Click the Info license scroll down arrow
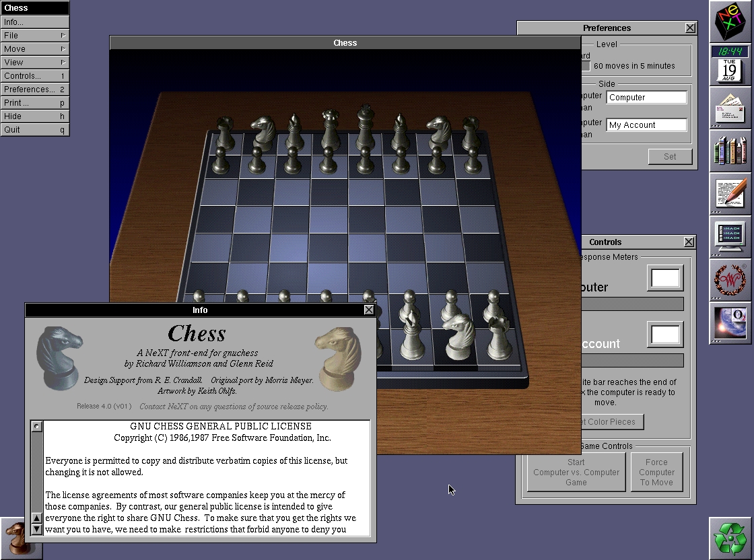The height and width of the screenshot is (560, 754). pyautogui.click(x=36, y=530)
